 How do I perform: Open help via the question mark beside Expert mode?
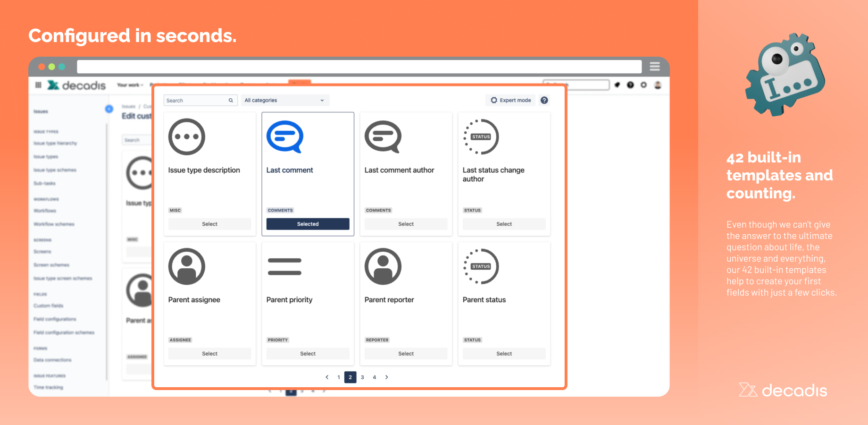[544, 100]
